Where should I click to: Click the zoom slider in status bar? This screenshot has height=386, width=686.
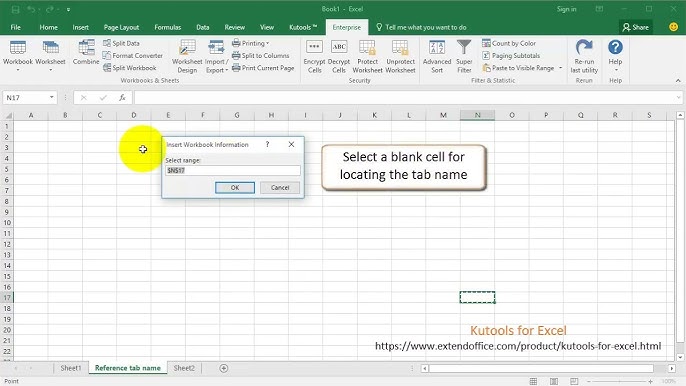coord(620,382)
